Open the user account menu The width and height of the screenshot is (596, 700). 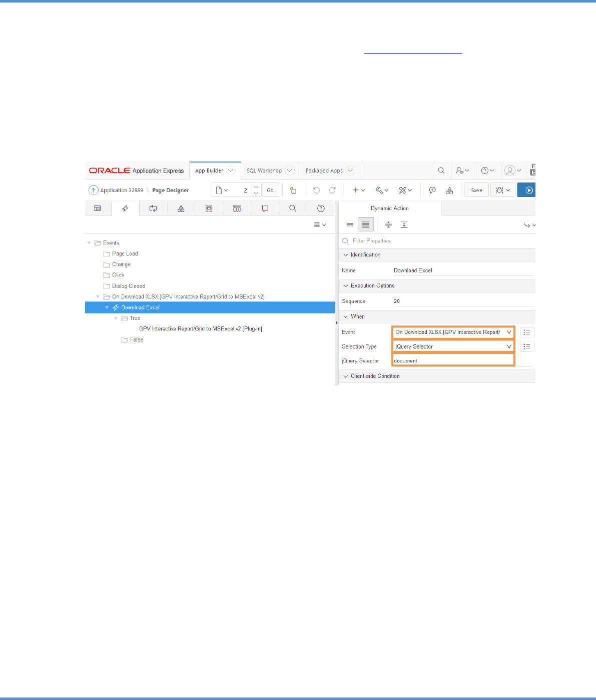(513, 170)
